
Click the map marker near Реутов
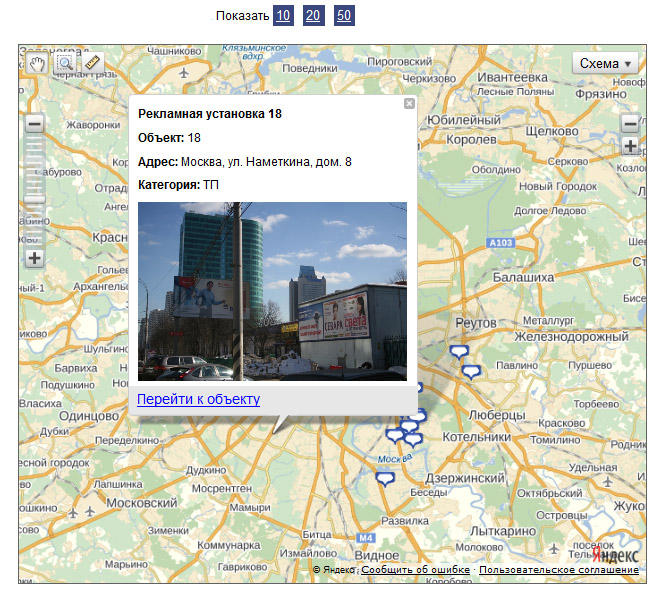click(459, 353)
